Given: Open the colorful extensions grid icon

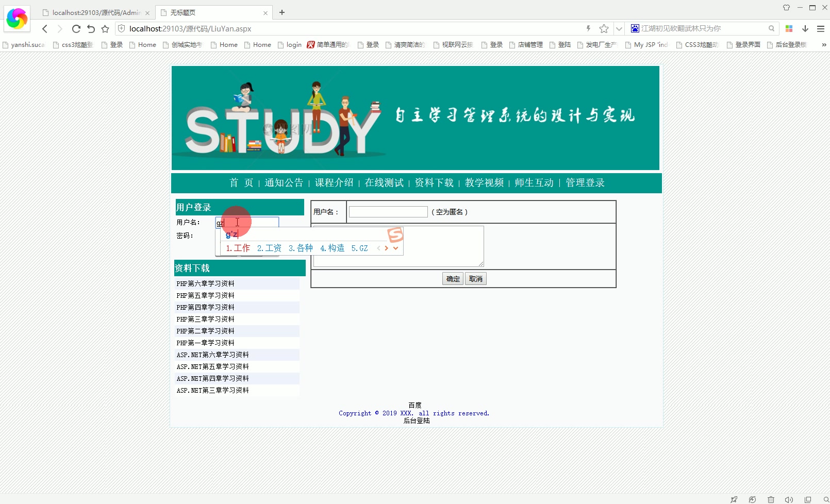Looking at the screenshot, I should pos(789,28).
